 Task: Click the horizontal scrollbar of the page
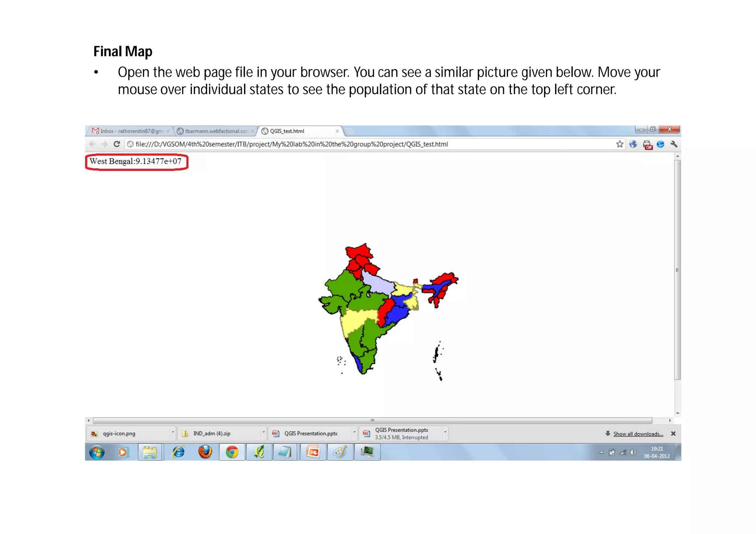pyautogui.click(x=372, y=421)
